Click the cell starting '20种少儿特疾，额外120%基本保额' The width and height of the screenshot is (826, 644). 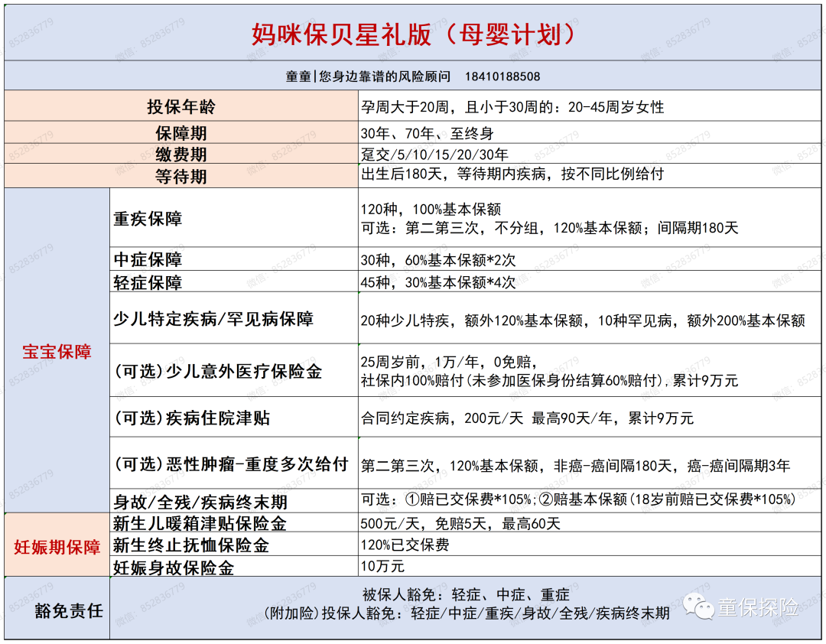click(x=590, y=317)
